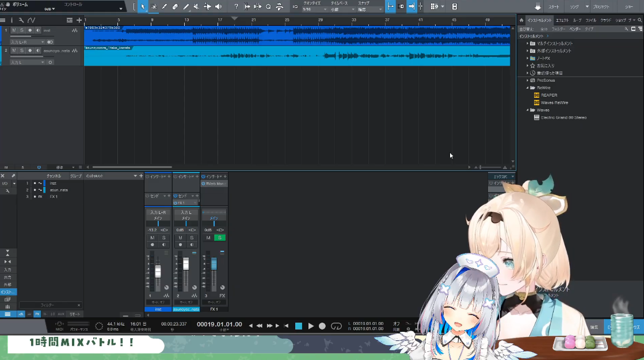This screenshot has height=360, width=644.
Task: Arm record on asunoyo track
Action: point(29,51)
